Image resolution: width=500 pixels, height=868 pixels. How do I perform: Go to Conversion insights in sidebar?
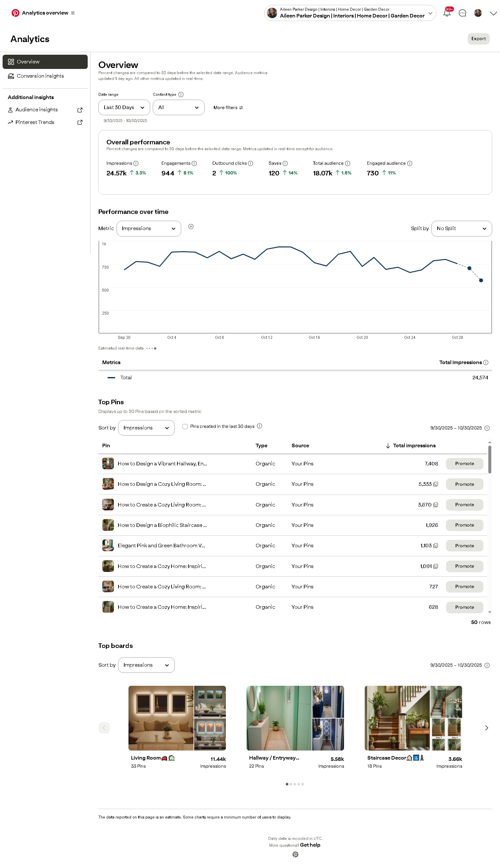point(40,76)
